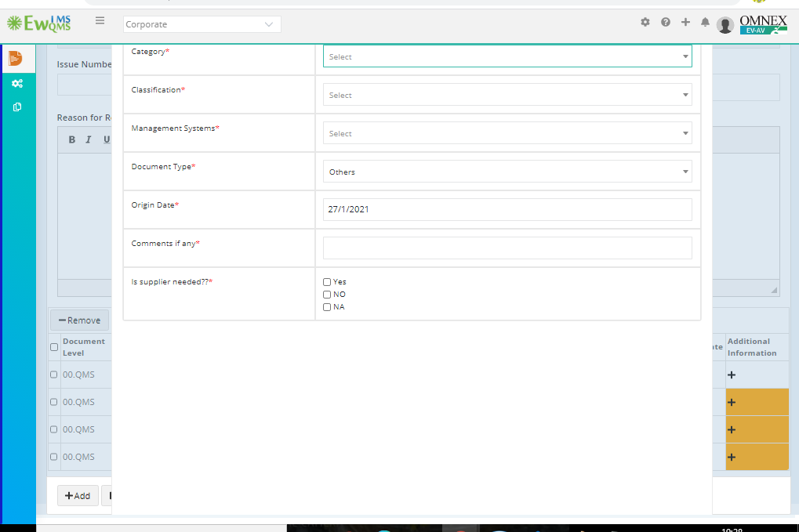This screenshot has width=799, height=532.
Task: Toggle the select-all Document Level header checkbox
Action: tap(54, 347)
